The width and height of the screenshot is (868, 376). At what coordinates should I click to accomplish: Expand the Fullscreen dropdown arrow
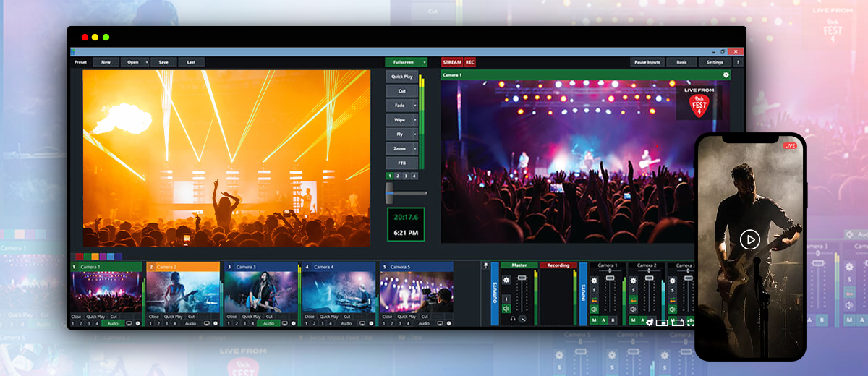[425, 62]
